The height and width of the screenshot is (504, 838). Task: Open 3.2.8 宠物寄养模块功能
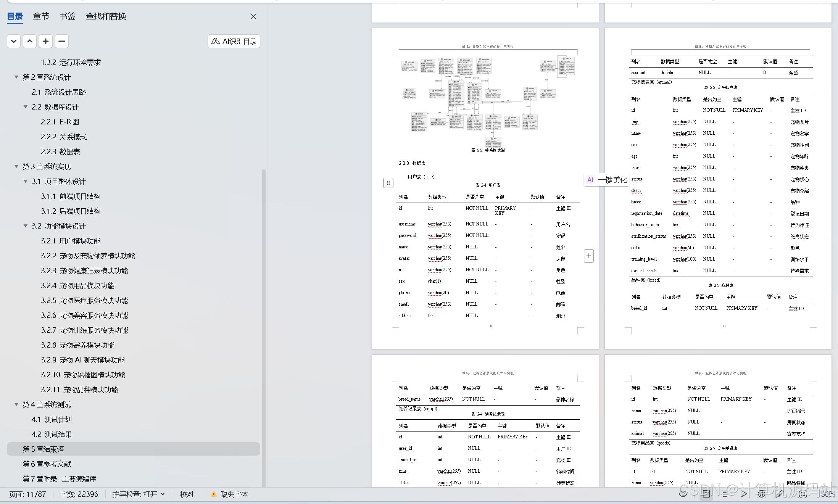[77, 345]
